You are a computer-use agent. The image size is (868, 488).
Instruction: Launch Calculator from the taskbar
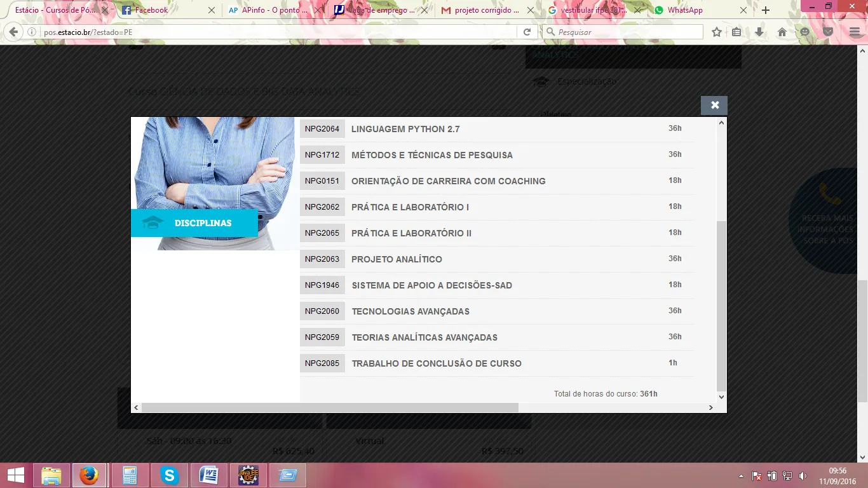coord(130,475)
